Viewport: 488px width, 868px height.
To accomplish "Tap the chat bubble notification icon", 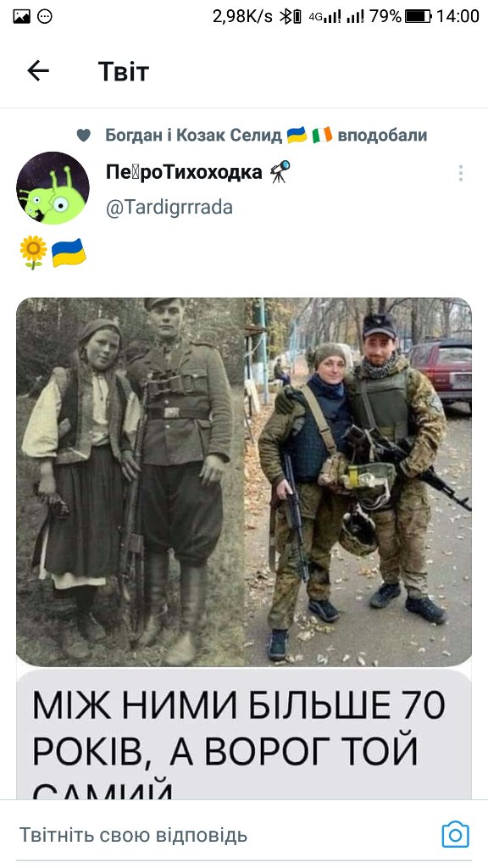I will [46, 16].
